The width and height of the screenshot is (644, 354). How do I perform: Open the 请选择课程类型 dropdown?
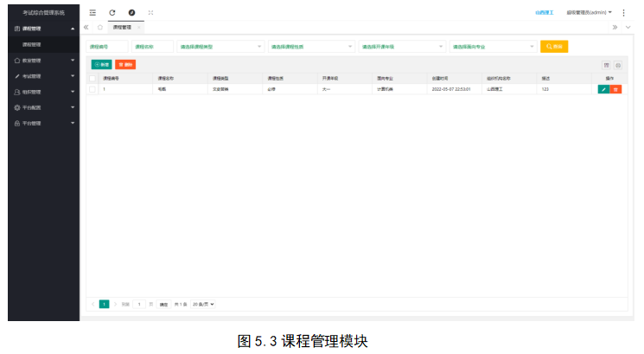(220, 47)
